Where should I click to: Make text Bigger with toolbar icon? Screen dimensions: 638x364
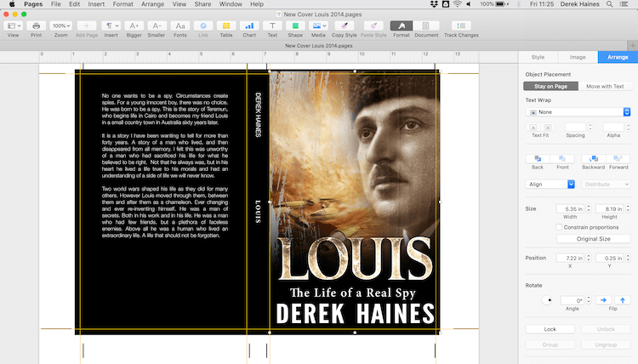tap(134, 26)
